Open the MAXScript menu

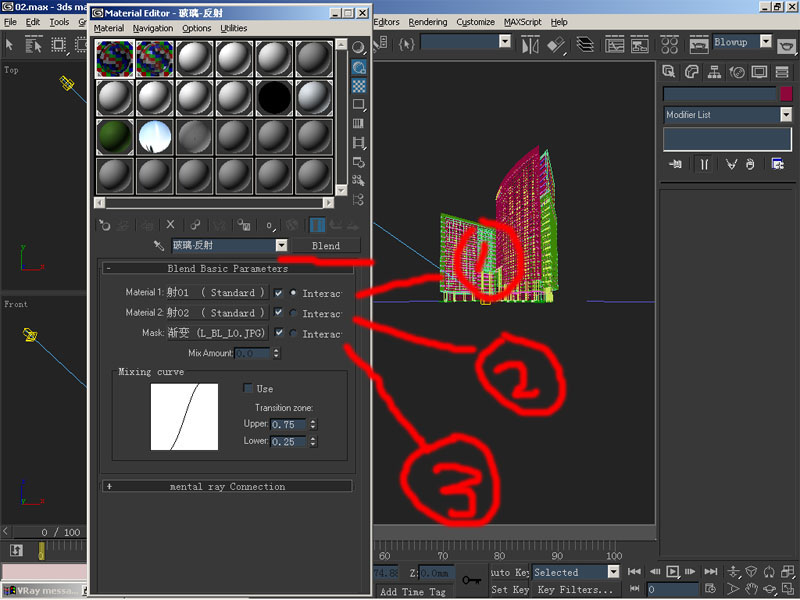[x=522, y=22]
